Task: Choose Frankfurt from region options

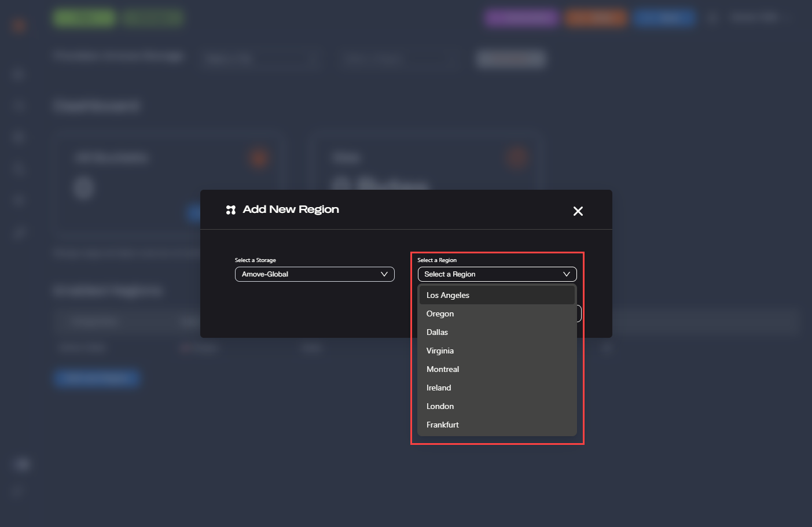Action: (x=443, y=425)
